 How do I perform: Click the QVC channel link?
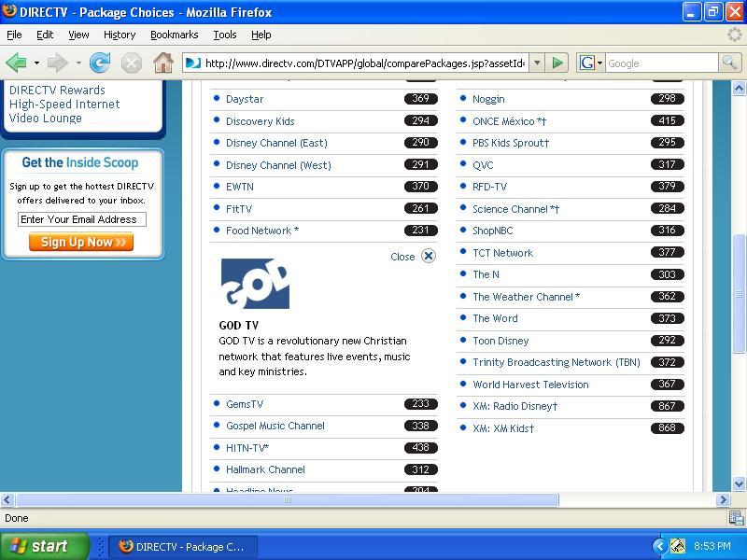[x=483, y=165]
